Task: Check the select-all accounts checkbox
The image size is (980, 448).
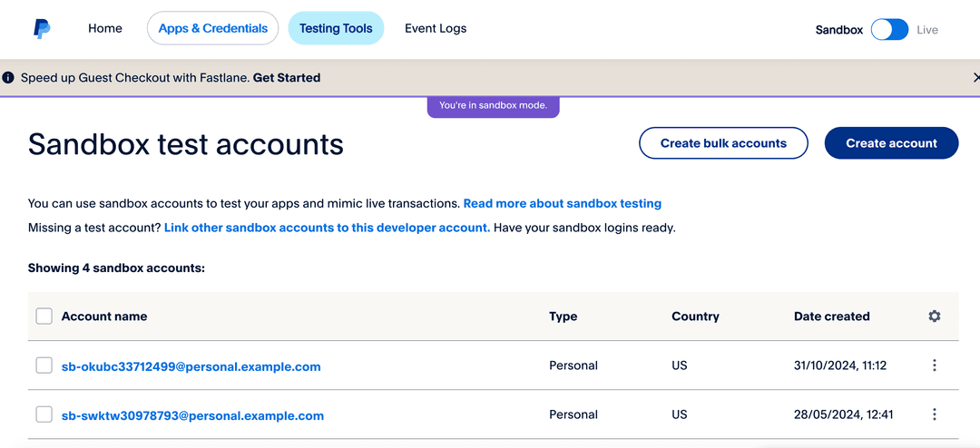Action: 44,317
